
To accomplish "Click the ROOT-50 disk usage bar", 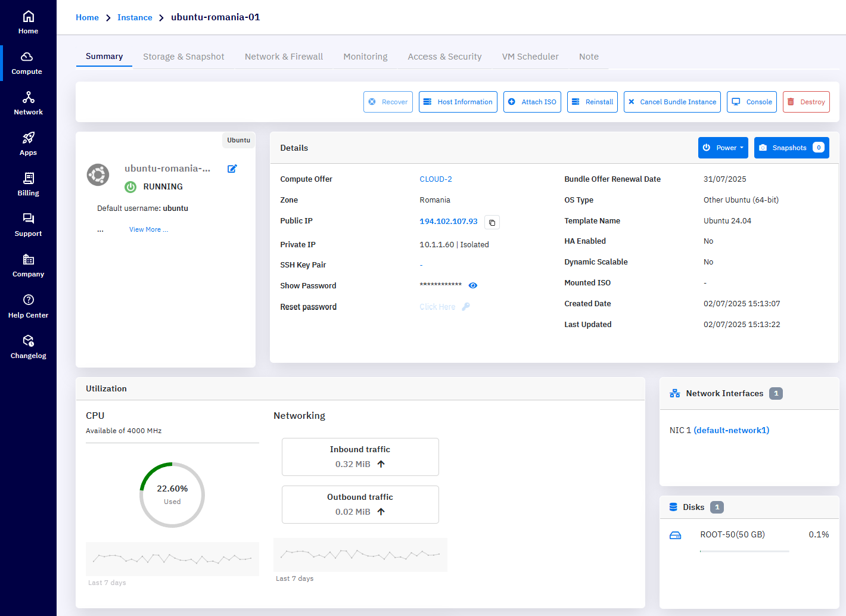I will tap(744, 550).
